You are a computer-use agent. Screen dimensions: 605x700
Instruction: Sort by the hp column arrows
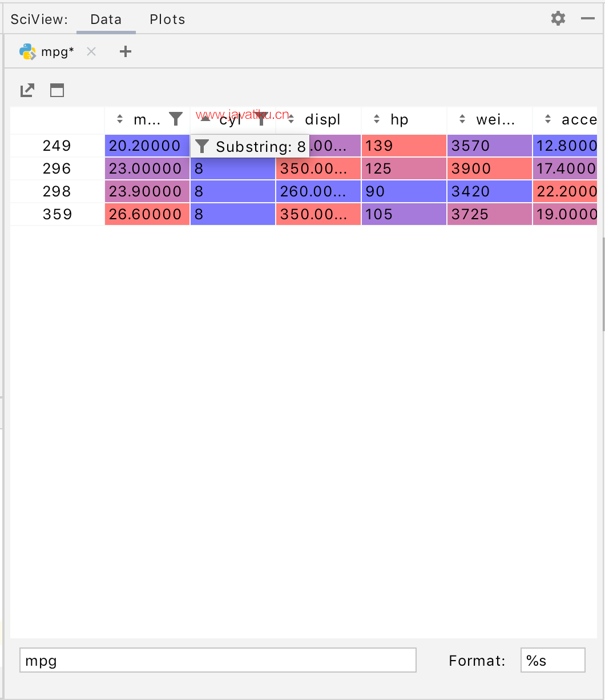pos(377,119)
